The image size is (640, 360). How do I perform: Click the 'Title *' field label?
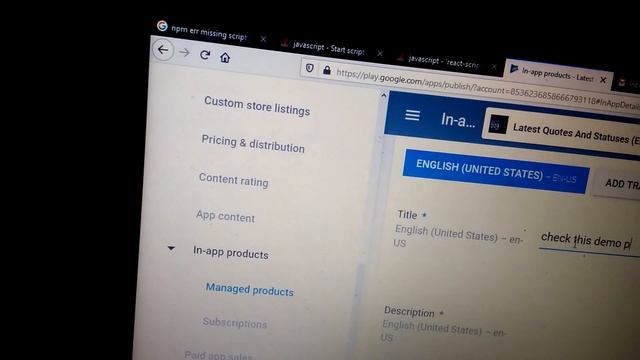(412, 215)
